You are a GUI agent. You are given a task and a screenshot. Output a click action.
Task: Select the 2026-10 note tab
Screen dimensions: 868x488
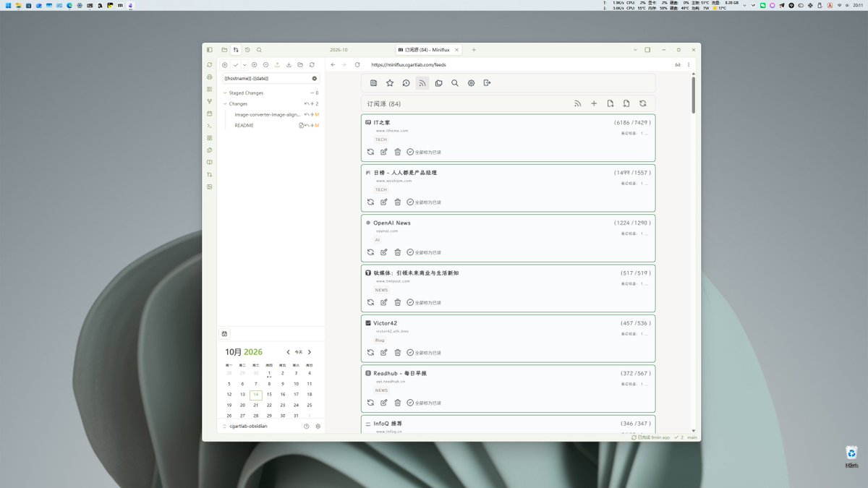point(339,50)
